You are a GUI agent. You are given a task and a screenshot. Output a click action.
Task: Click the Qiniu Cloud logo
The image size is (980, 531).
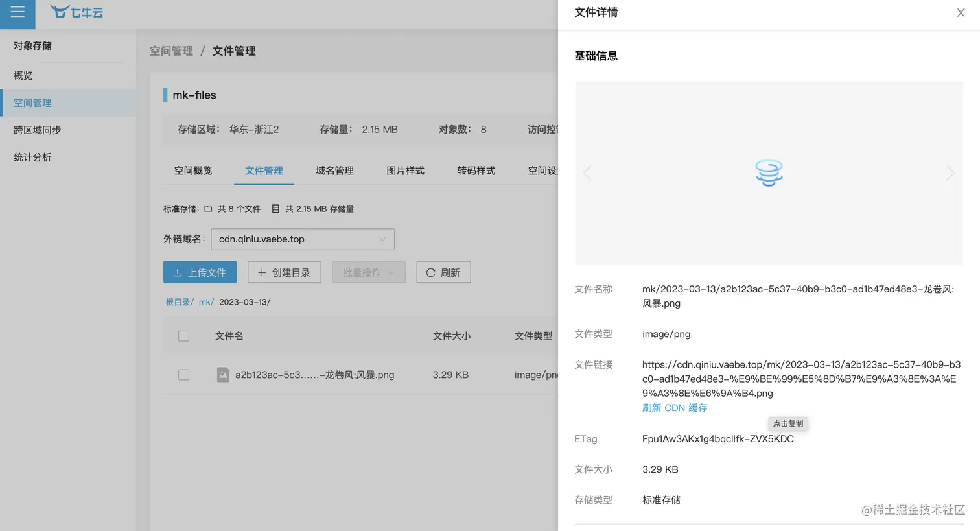pyautogui.click(x=76, y=12)
